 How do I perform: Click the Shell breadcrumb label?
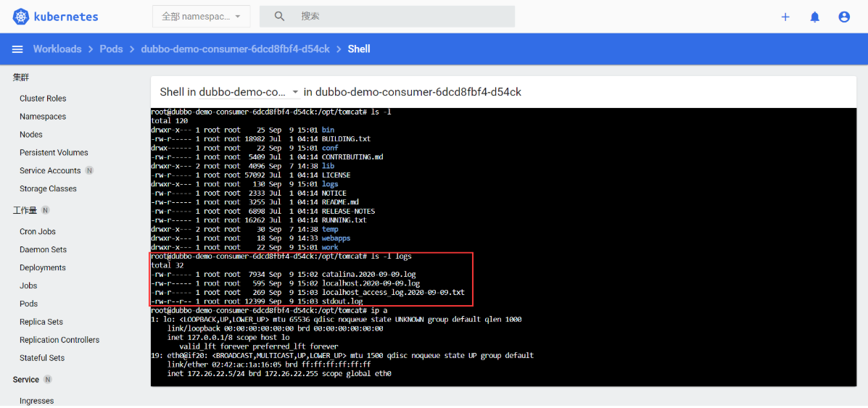click(x=359, y=49)
